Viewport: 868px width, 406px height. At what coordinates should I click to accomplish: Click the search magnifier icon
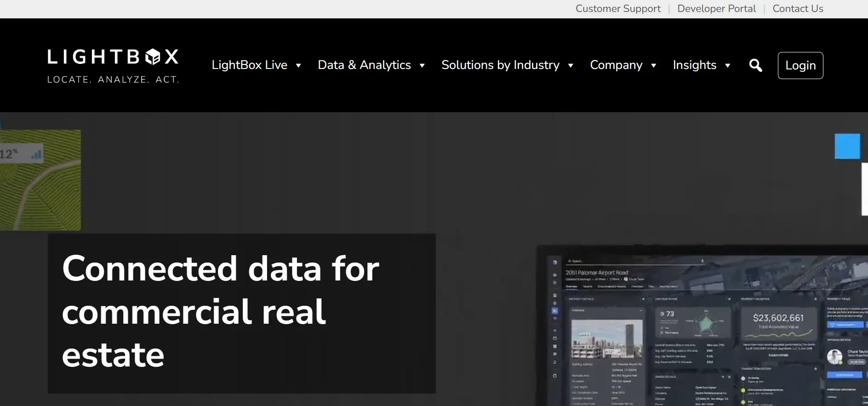(755, 65)
